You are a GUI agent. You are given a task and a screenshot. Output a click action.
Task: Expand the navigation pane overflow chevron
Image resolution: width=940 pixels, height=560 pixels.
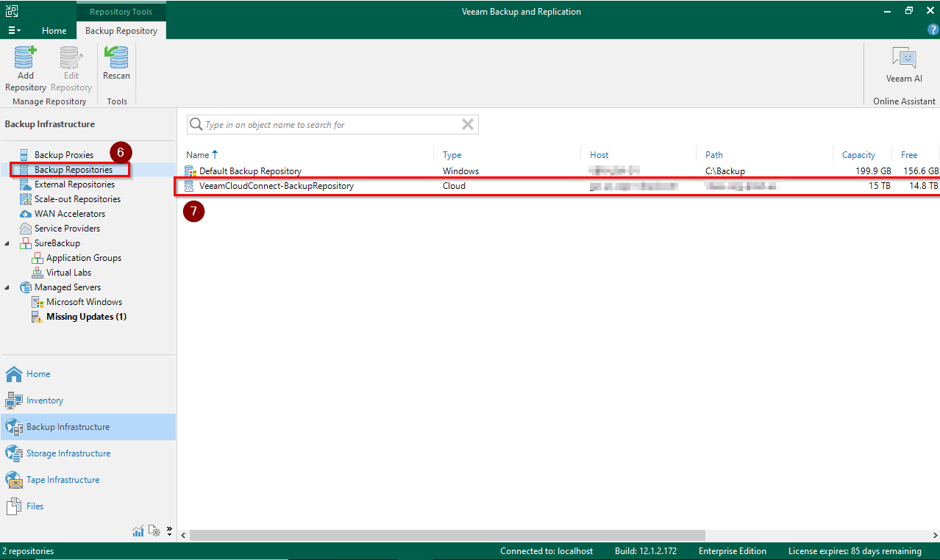[x=169, y=531]
